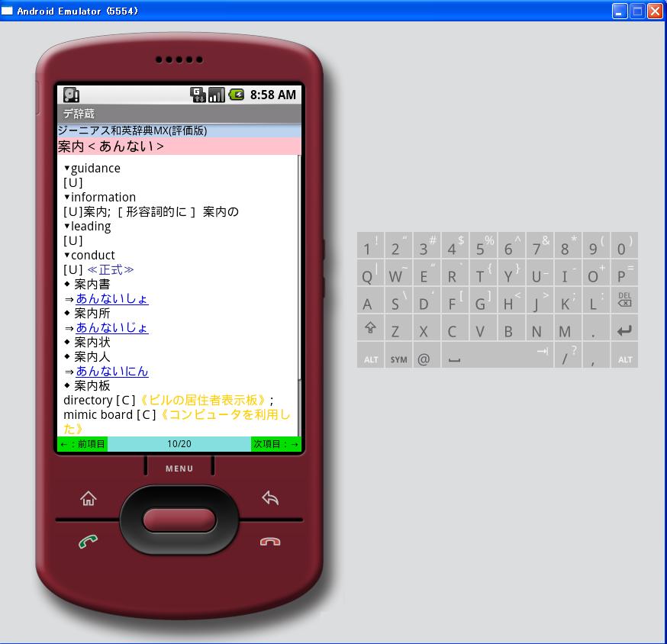Screen dimensions: 667x644
Task: Go to previous entry via ←：前項目
Action: [82, 444]
